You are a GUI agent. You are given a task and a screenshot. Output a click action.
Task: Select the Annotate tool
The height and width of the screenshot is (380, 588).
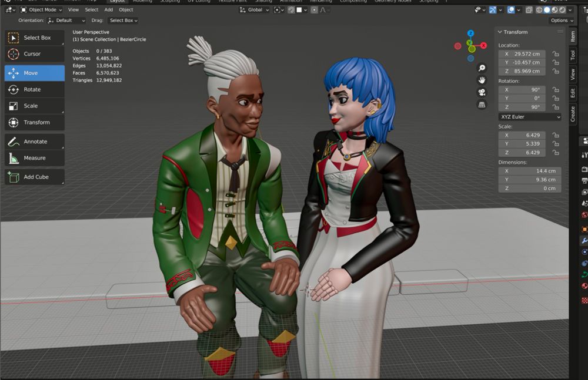tap(35, 142)
